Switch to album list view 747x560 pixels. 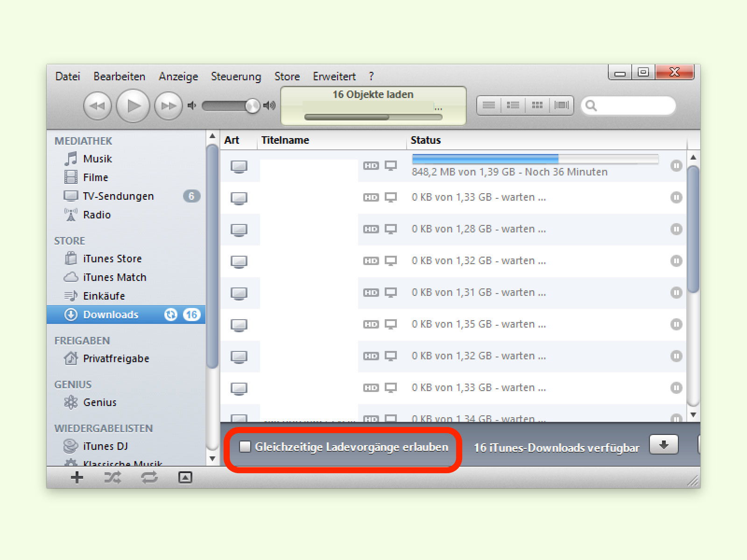[513, 105]
